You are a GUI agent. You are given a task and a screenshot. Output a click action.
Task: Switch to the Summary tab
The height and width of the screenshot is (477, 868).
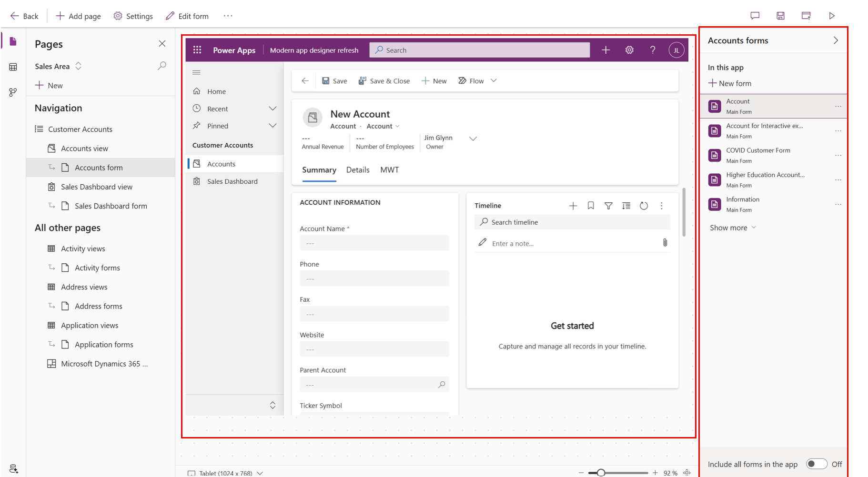[x=319, y=170]
